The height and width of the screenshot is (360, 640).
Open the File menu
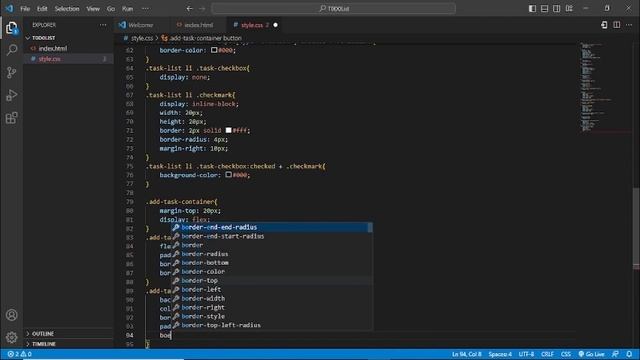click(25, 8)
